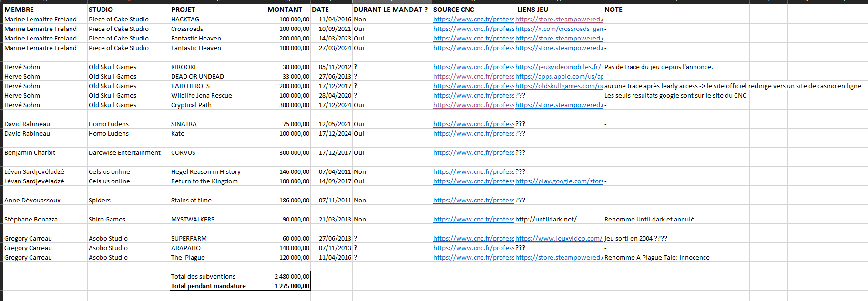
Task: Open the CNC source link for ARAPAHO
Action: [473, 248]
